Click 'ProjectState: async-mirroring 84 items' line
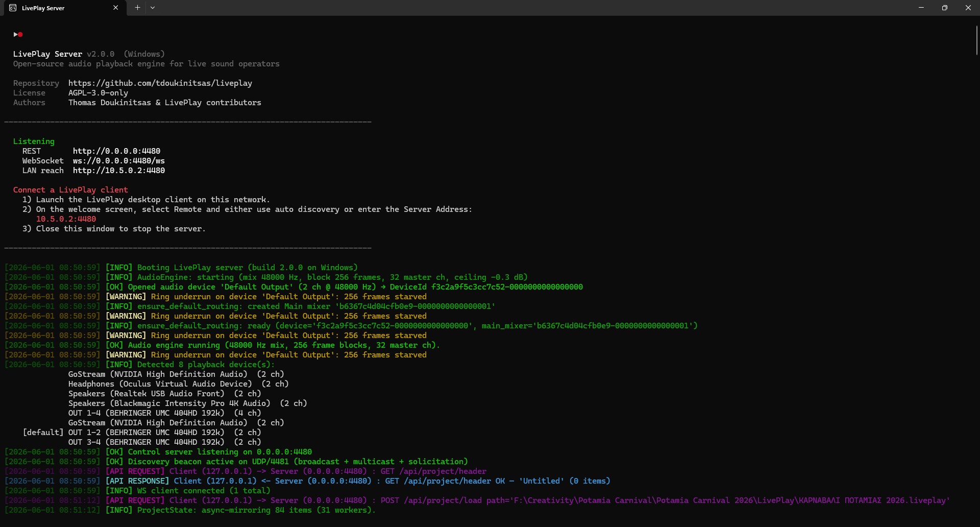Screen dimensions: 980x527 click(x=190, y=510)
